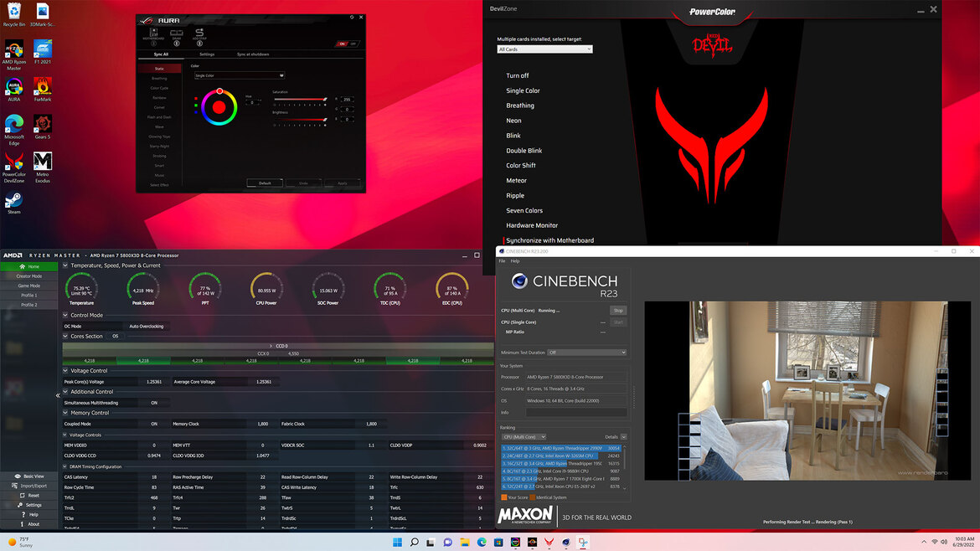Open the AMD Ryzen Master desktop shortcut
The width and height of the screenshot is (980, 551).
[13, 55]
